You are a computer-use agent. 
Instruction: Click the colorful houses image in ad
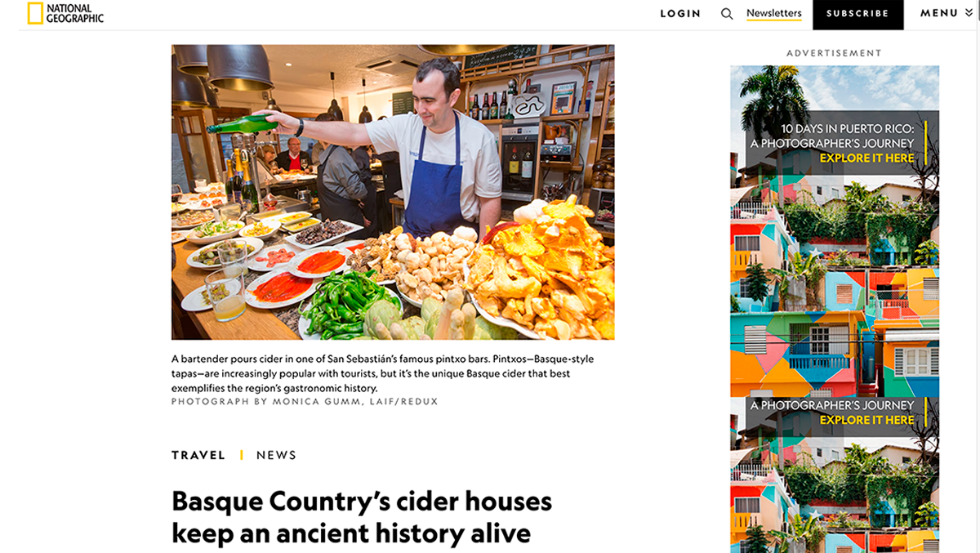pyautogui.click(x=835, y=286)
